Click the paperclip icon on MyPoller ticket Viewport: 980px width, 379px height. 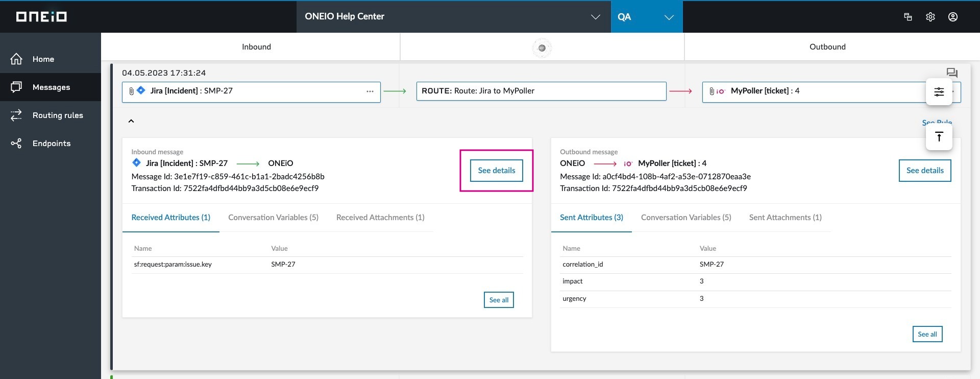click(x=712, y=91)
